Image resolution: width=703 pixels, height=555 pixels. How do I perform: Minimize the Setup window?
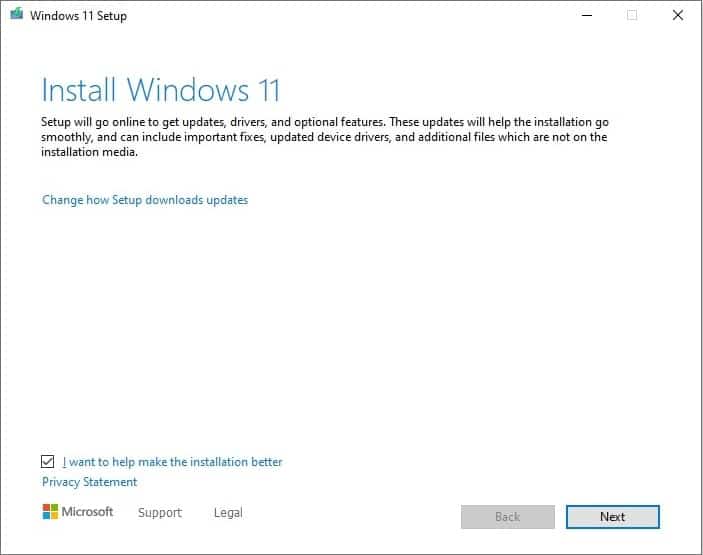point(583,16)
